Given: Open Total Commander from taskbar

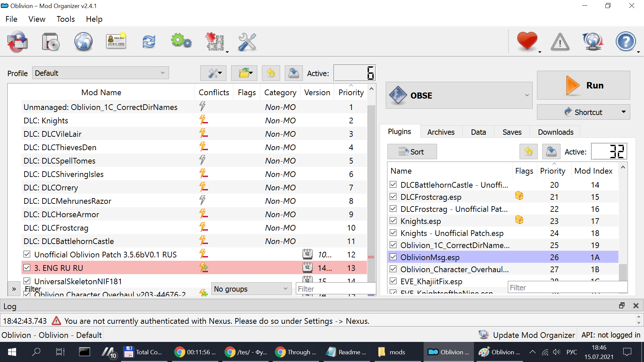Looking at the screenshot, I should point(144,352).
